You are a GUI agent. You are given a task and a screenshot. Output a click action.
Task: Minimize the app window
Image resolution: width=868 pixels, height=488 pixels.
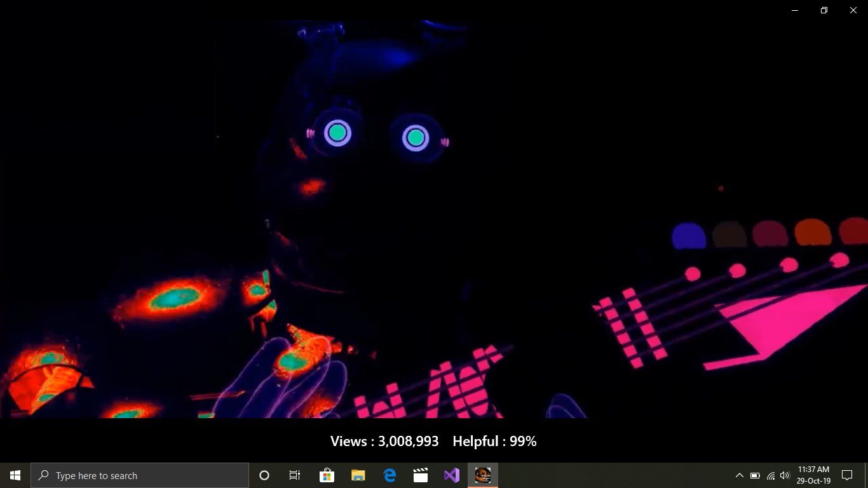[795, 10]
